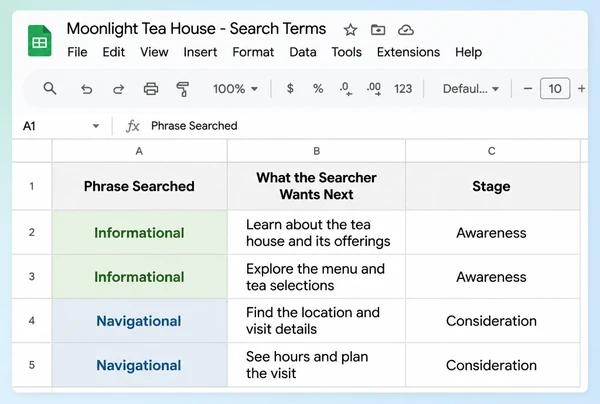Select the Consideration cell in row 5
The width and height of the screenshot is (600, 404).
[x=492, y=365]
